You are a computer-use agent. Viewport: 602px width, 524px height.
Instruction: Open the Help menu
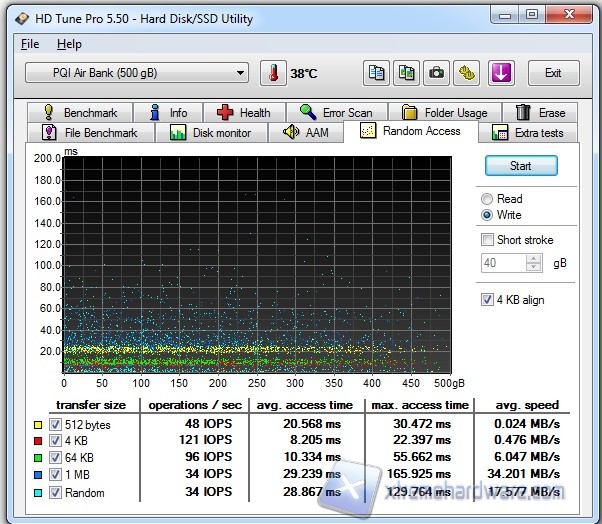[69, 44]
